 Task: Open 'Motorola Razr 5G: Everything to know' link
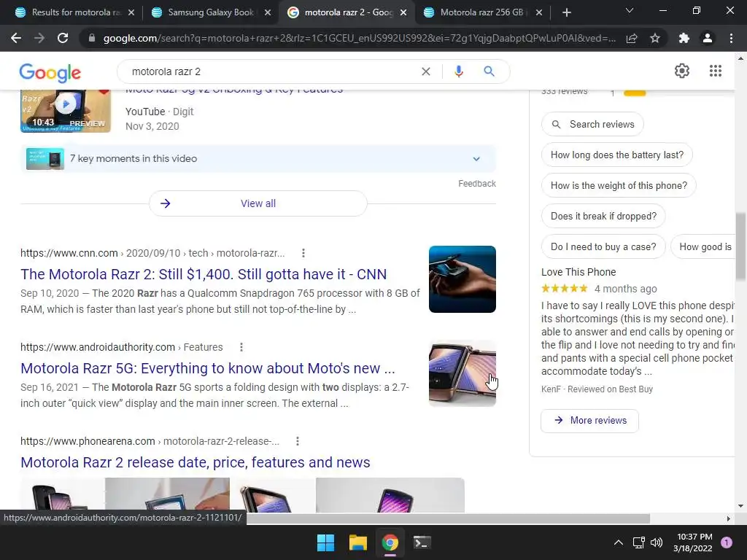pos(208,368)
